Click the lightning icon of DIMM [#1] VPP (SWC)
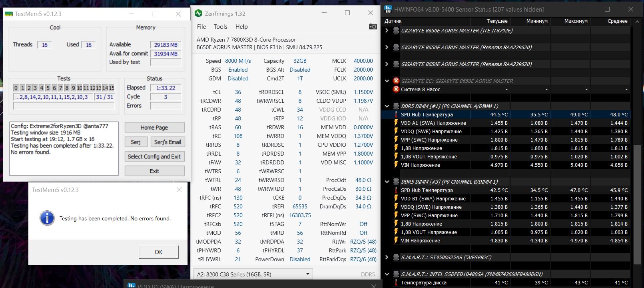644x288 pixels. tap(396, 140)
